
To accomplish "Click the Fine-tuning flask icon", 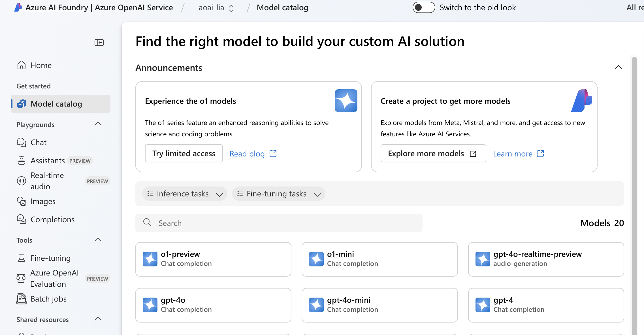I will (22, 258).
